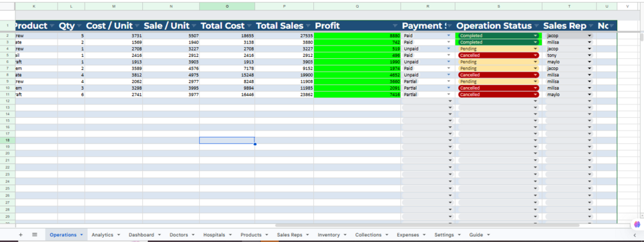Select column S header
Image resolution: width=644 pixels, height=242 pixels.
point(499,6)
